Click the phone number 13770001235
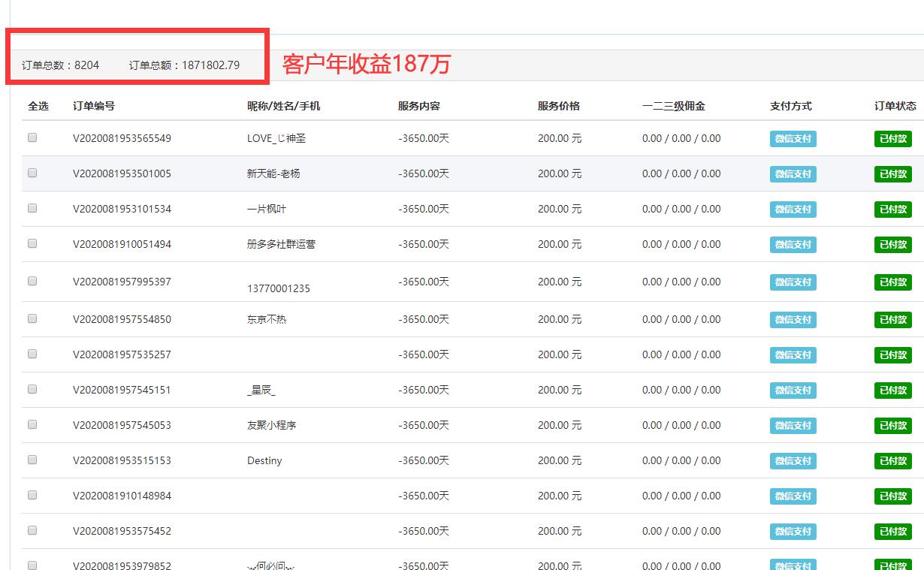Viewport: 924px width, 570px height. pyautogui.click(x=278, y=288)
